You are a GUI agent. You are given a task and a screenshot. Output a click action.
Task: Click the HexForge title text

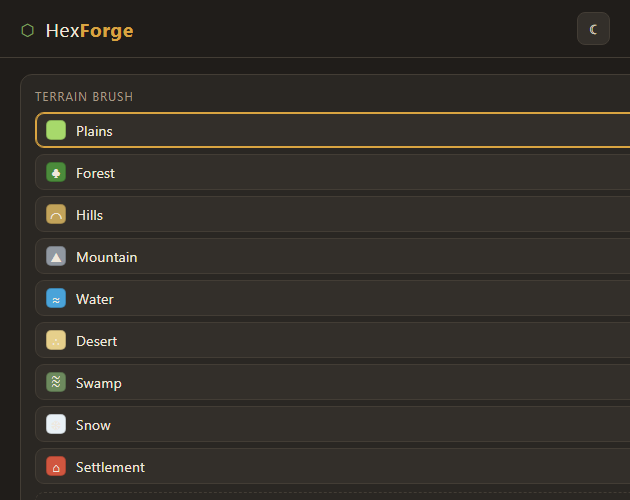click(90, 31)
